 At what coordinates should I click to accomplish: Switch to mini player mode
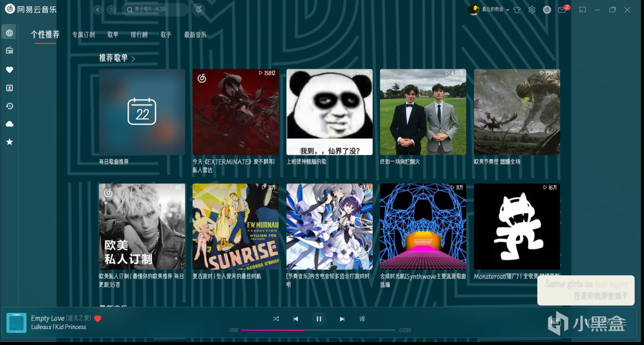583,10
